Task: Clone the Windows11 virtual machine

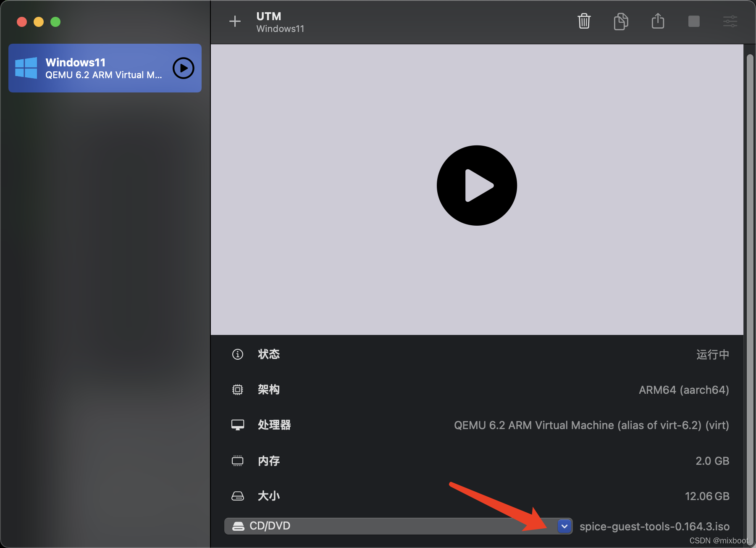Action: [x=621, y=21]
